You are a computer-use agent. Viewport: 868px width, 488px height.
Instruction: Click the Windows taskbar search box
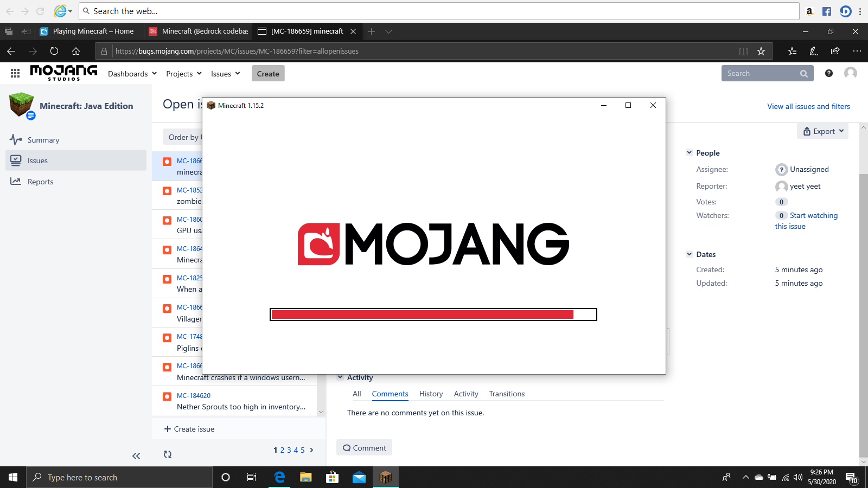[x=119, y=477]
